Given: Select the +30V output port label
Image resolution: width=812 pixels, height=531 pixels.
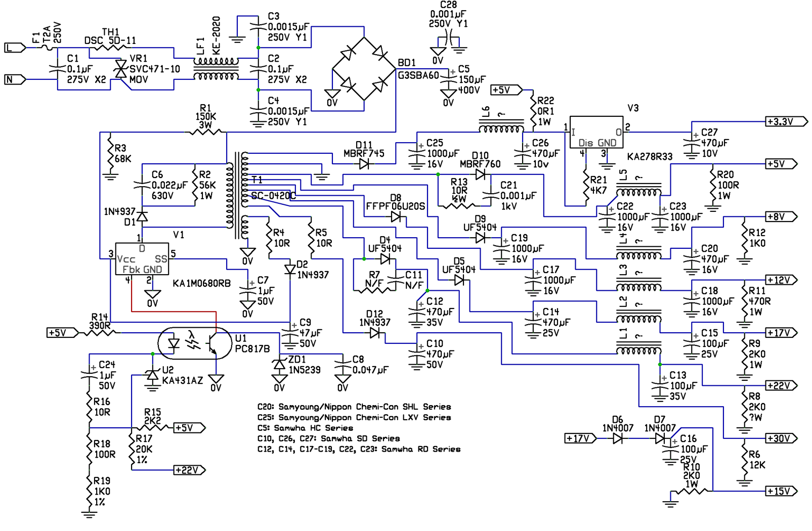Looking at the screenshot, I should [781, 438].
